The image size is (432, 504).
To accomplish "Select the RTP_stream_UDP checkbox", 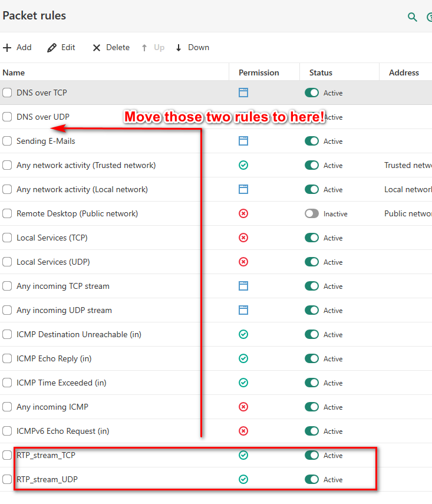I will click(7, 479).
